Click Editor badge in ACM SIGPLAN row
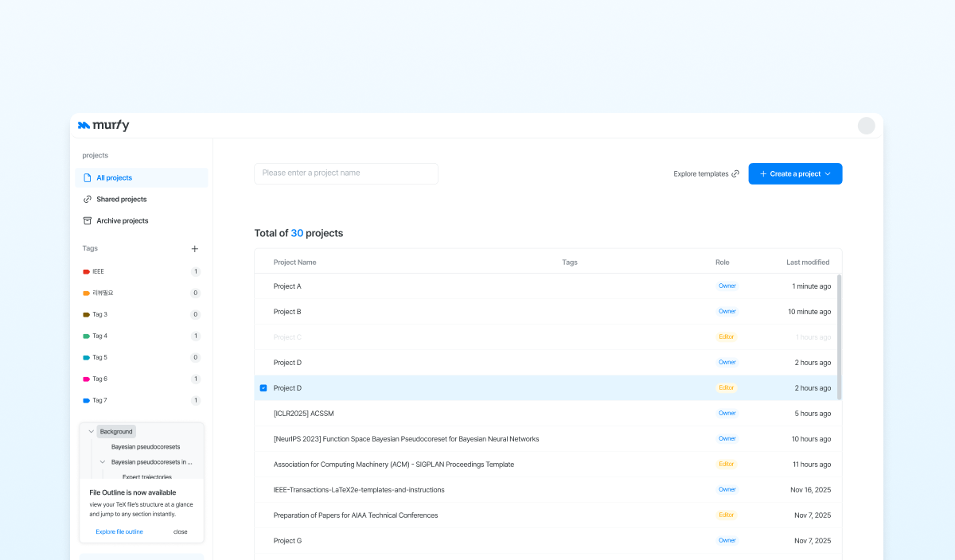The height and width of the screenshot is (560, 955). [x=727, y=465]
